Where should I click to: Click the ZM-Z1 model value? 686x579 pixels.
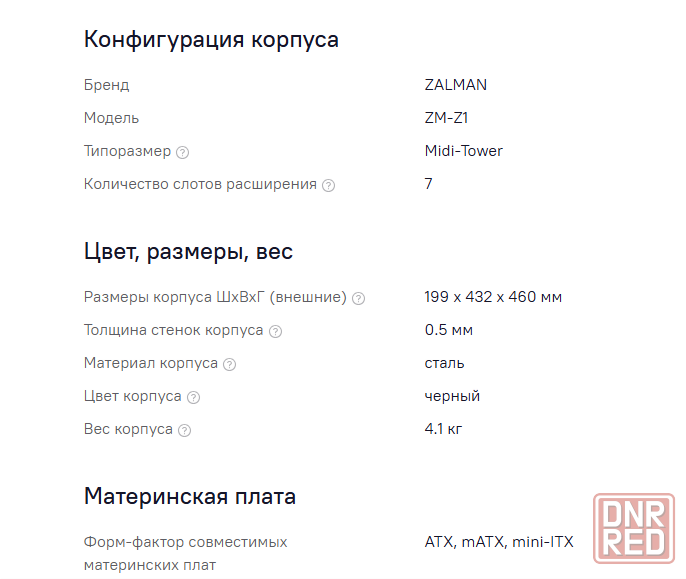click(446, 118)
